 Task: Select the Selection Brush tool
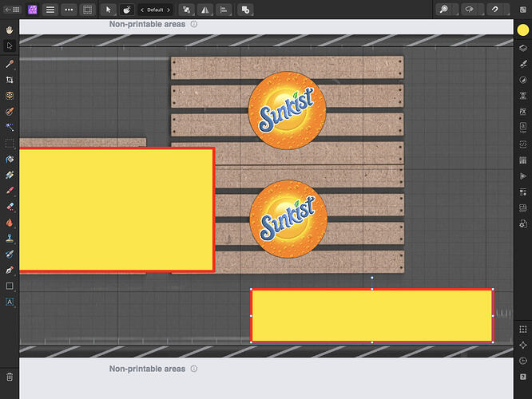pyautogui.click(x=10, y=111)
